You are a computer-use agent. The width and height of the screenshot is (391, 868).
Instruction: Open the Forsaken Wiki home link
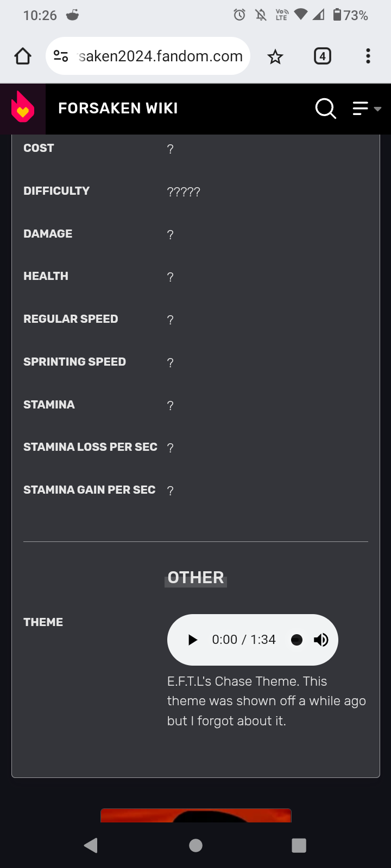(x=118, y=108)
